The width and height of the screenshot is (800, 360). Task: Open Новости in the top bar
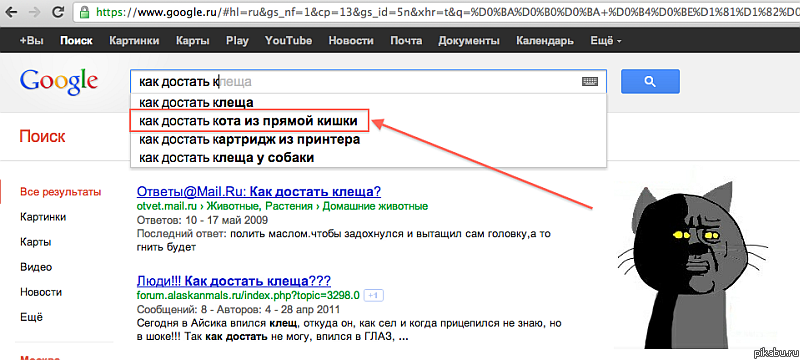(x=351, y=41)
